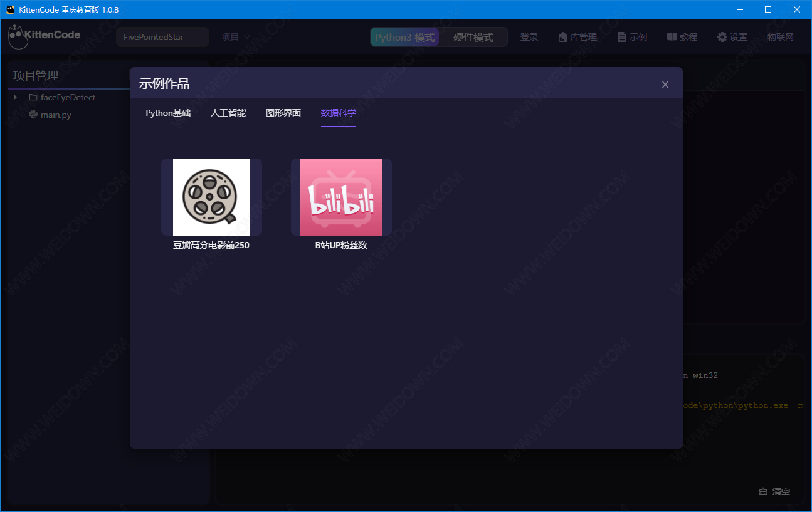
Task: Click the FivePointedStar project name field
Action: pos(162,38)
